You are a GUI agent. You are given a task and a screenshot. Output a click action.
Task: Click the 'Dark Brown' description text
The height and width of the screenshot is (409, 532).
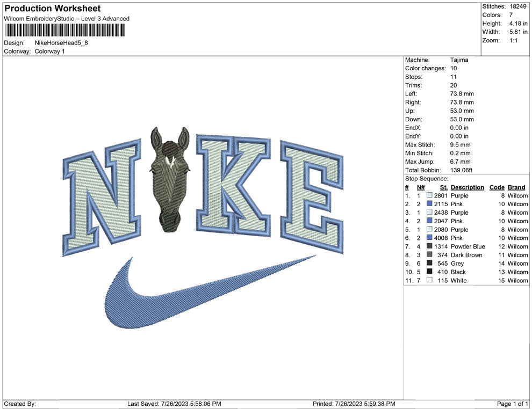[x=466, y=255]
